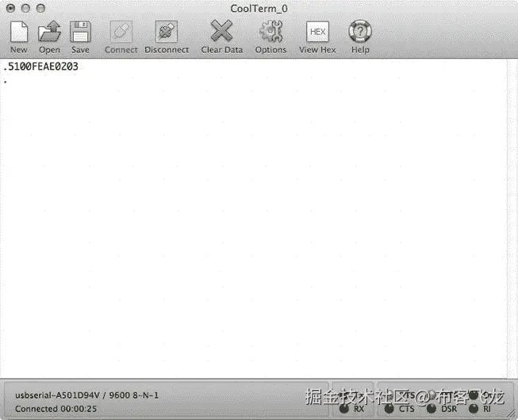Open a saved connection file
Viewport: 518px width, 420px height.
coord(49,36)
